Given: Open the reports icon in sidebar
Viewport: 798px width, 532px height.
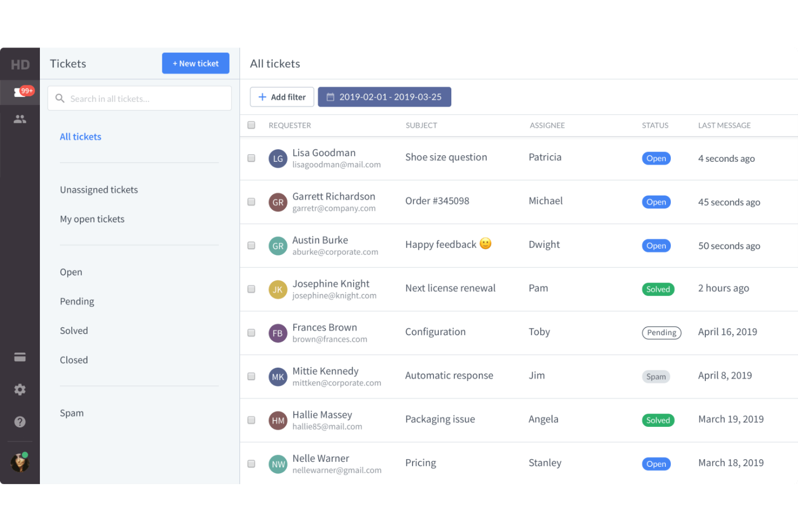Looking at the screenshot, I should point(20,356).
